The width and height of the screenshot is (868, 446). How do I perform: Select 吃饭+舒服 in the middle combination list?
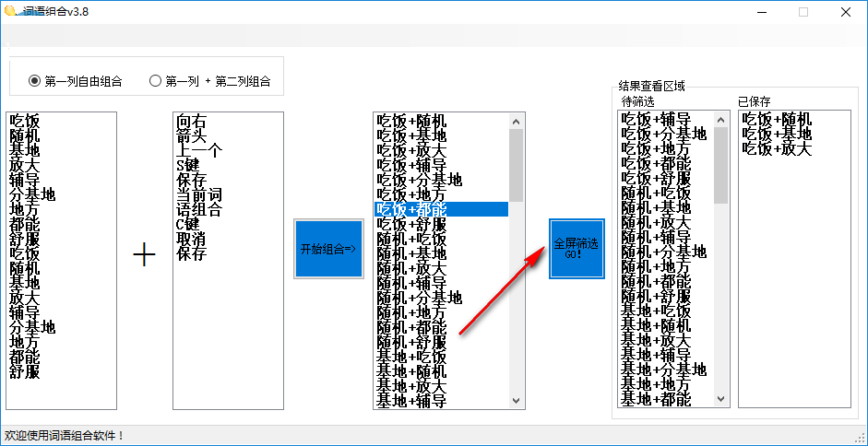coord(411,224)
